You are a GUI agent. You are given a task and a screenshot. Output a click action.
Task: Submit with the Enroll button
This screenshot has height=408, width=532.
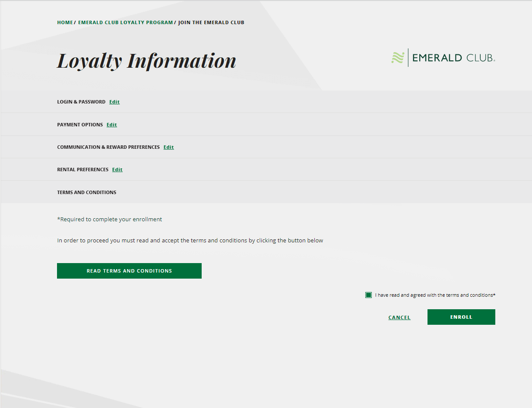(461, 317)
